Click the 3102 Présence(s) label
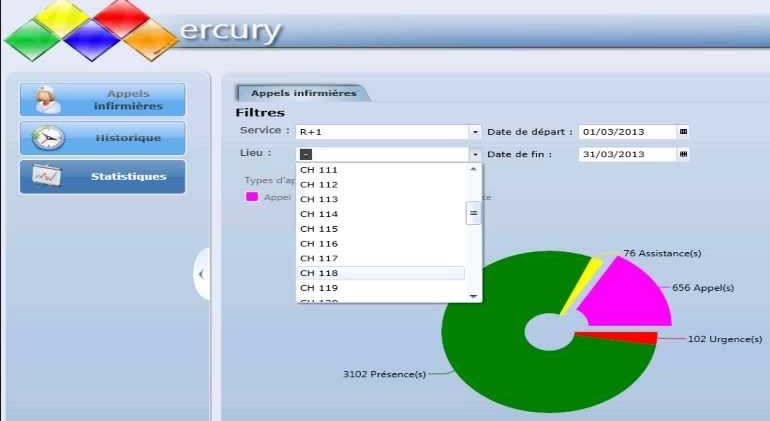 click(x=384, y=374)
